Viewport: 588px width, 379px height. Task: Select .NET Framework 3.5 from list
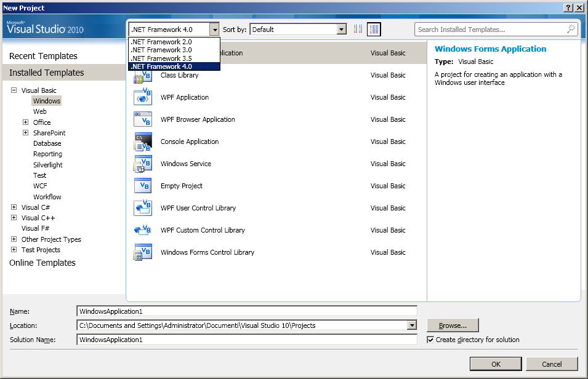tap(174, 58)
